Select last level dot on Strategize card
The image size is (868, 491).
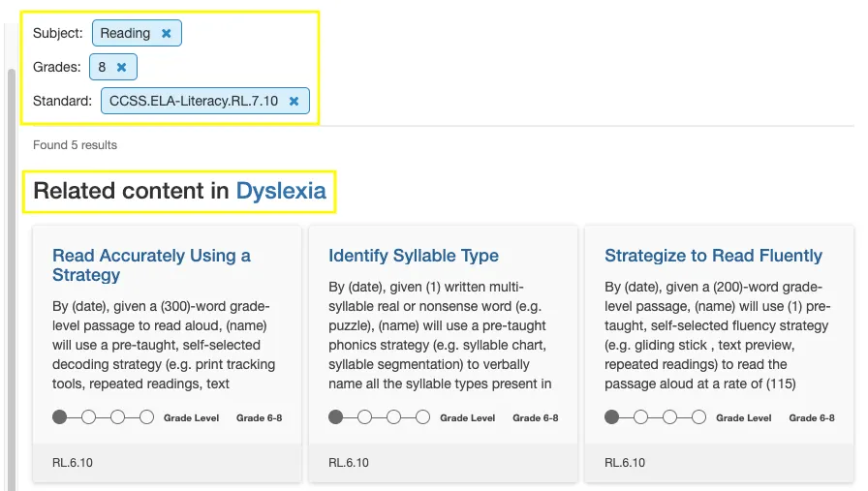click(x=698, y=417)
